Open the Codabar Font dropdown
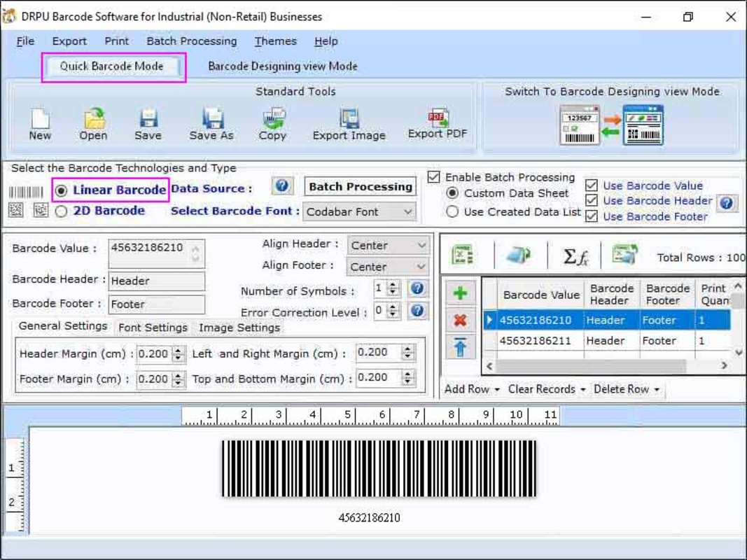Viewport: 747px width, 560px height. pos(360,211)
